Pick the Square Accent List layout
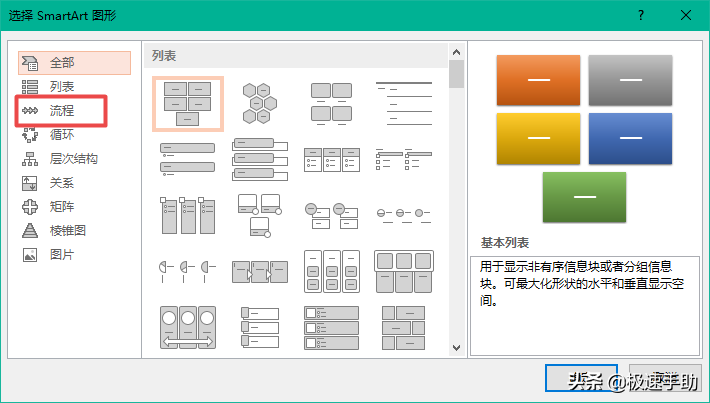710x403 pixels. 404,159
